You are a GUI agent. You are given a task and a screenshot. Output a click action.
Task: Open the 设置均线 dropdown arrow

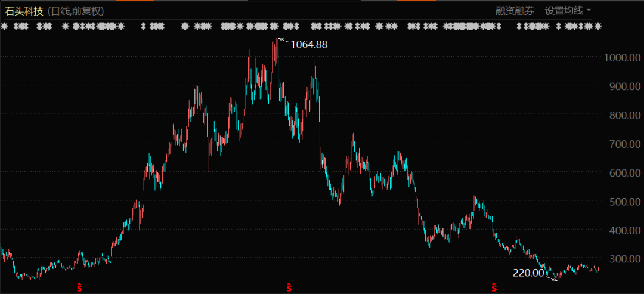(x=589, y=10)
